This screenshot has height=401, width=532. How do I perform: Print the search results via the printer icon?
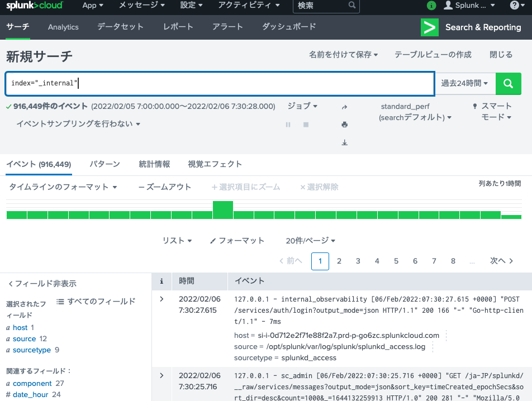[344, 125]
